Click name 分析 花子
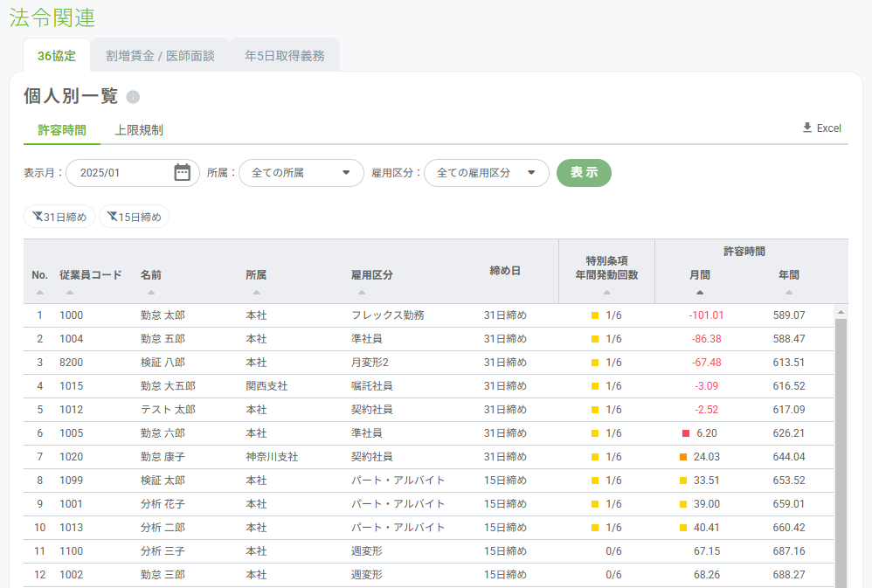 click(x=163, y=504)
